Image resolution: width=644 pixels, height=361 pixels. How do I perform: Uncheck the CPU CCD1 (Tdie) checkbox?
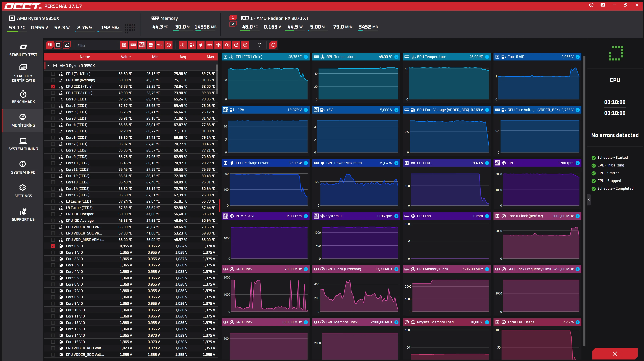coord(53,87)
